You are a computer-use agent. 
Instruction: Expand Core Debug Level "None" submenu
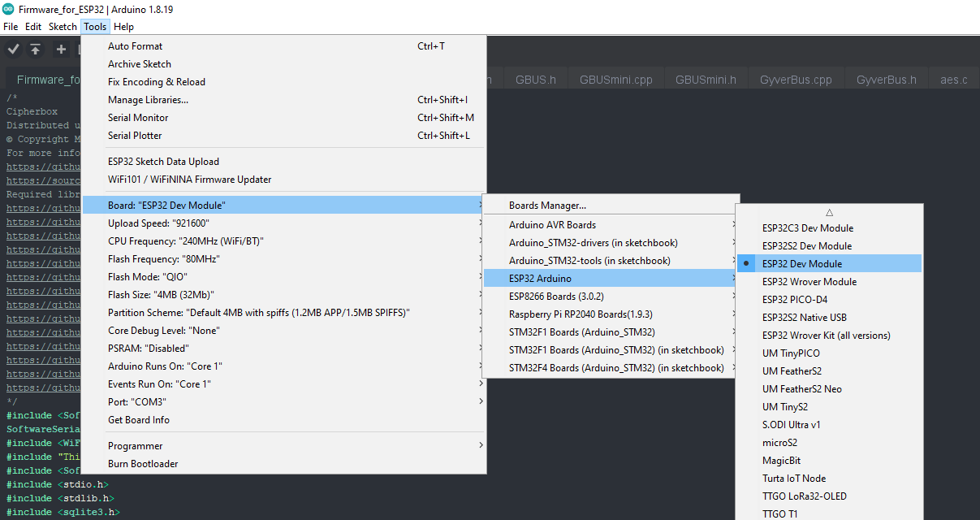pyautogui.click(x=284, y=331)
